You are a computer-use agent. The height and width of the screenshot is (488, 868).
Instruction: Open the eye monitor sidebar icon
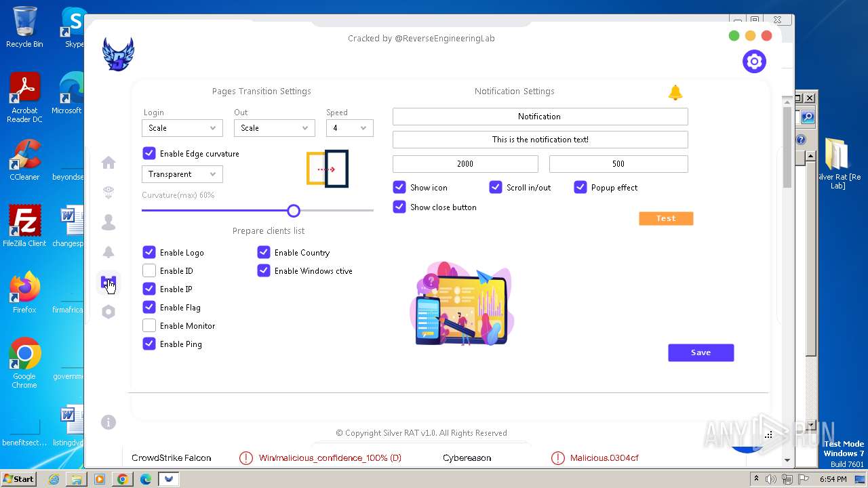point(108,192)
